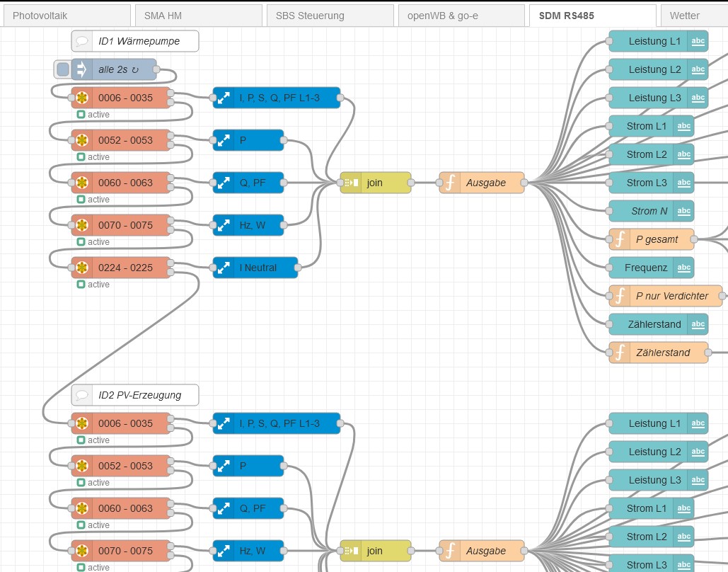
Task: Select the Leistung L2 node in PV-Erzeugung flow
Action: click(659, 452)
